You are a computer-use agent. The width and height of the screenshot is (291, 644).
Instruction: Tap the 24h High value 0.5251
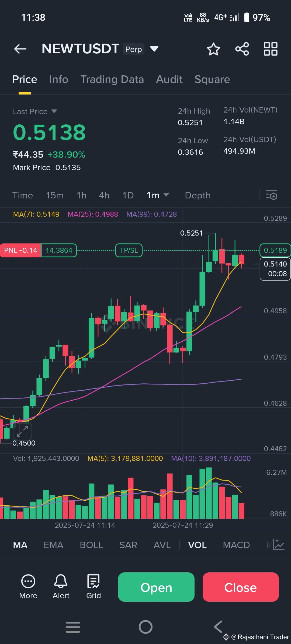[x=190, y=122]
